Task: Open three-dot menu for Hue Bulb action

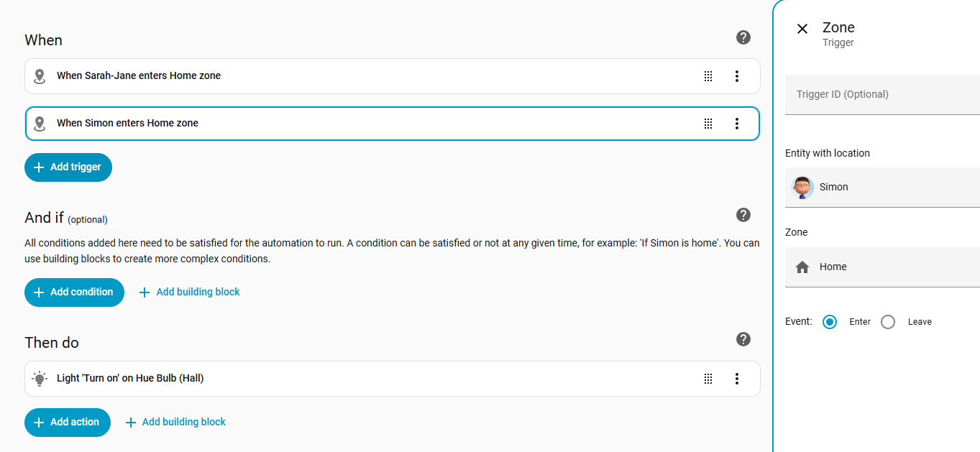Action: tap(736, 379)
